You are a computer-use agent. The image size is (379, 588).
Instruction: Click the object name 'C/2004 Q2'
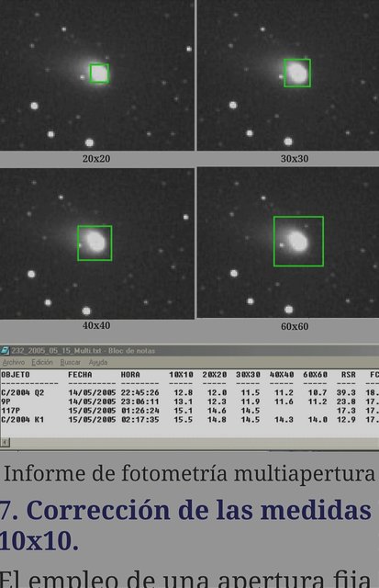22,392
